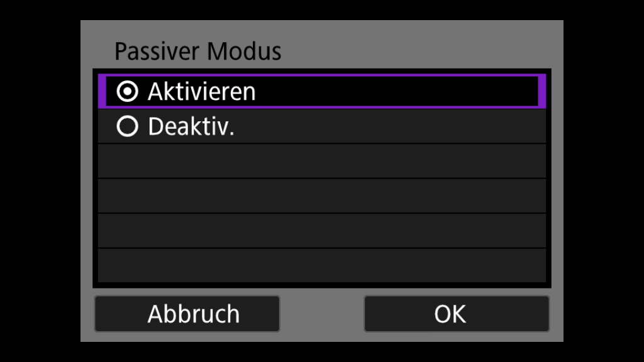Click the Aktivieren text label
Image resolution: width=644 pixels, height=362 pixels.
202,92
